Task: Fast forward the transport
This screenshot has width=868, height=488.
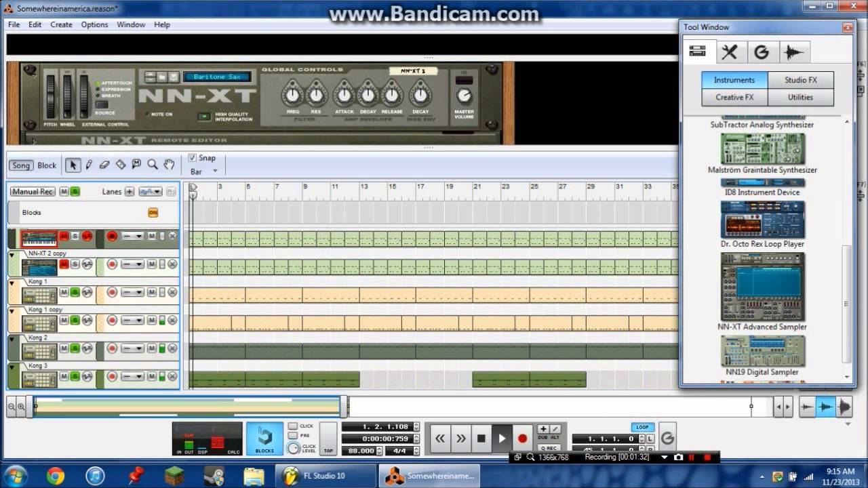Action: (460, 439)
